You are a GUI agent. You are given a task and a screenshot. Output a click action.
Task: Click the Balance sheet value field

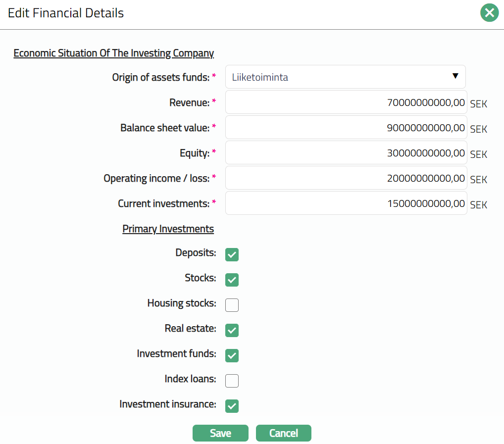coord(346,128)
